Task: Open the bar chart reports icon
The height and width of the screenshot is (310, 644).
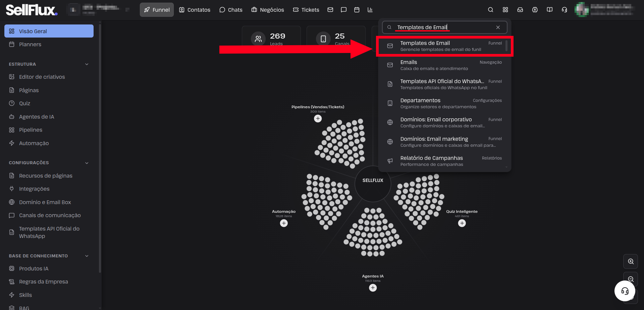Action: [370, 10]
